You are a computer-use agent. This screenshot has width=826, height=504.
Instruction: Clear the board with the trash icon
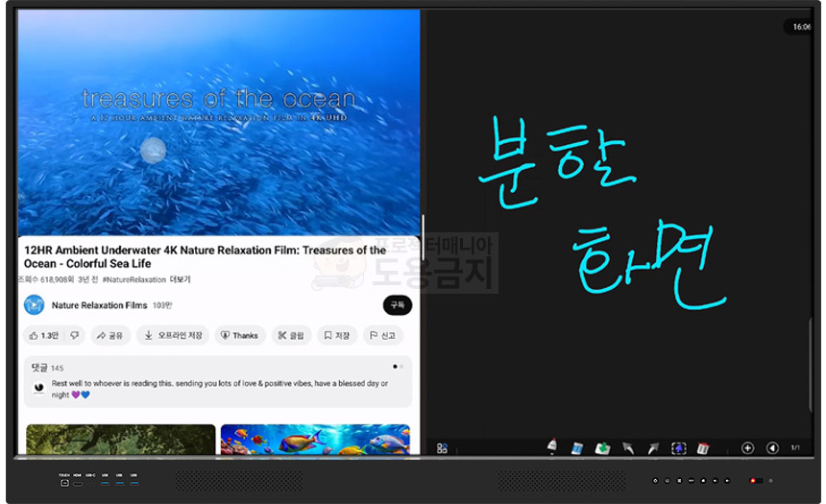coord(703,448)
